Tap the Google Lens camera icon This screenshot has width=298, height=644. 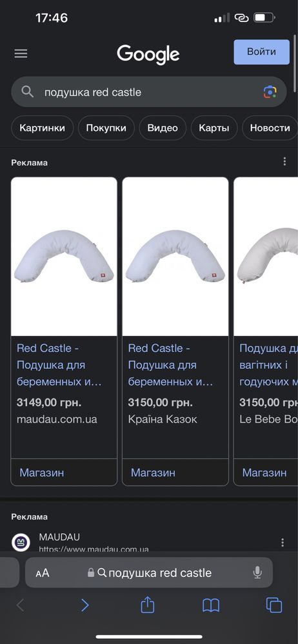(x=270, y=92)
